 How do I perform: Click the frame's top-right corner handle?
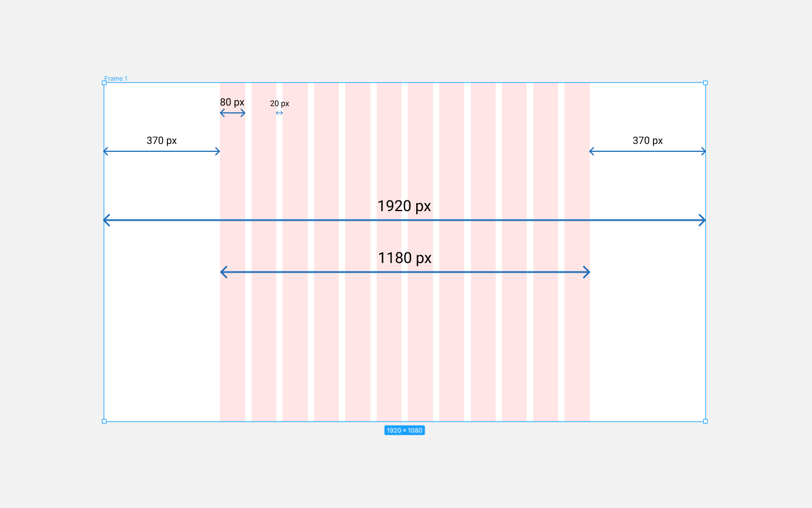(705, 83)
